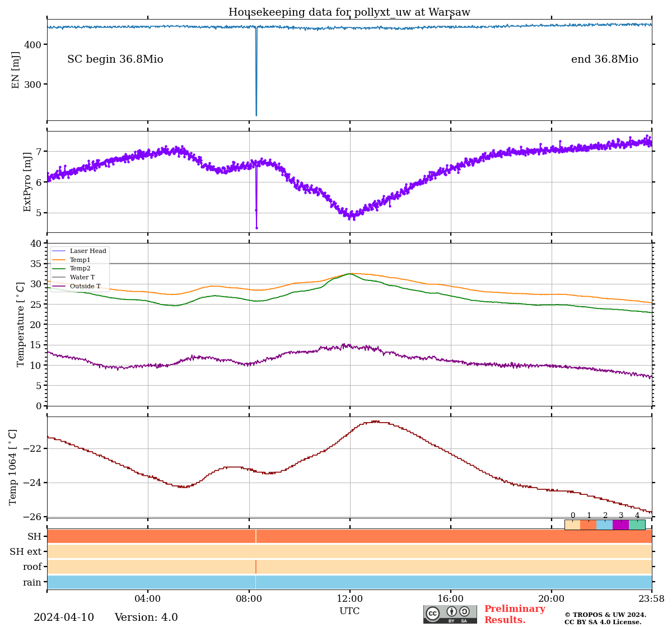Click the 7 tick on the ExtPyro axis
The height and width of the screenshot is (627, 672).
39,152
